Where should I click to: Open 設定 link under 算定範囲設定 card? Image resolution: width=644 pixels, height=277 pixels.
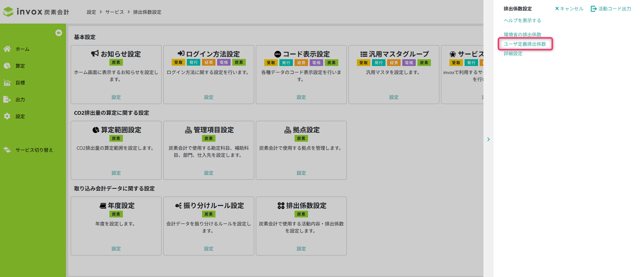(x=116, y=173)
